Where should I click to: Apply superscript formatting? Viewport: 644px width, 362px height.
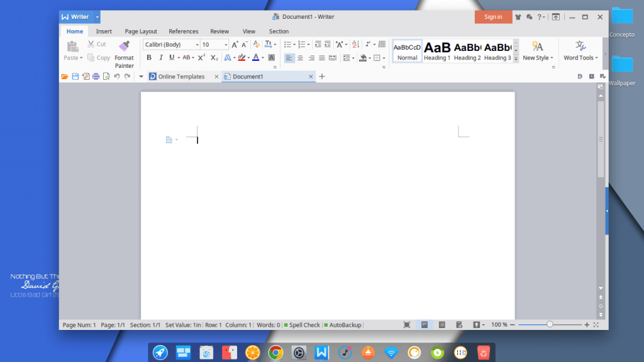201,58
